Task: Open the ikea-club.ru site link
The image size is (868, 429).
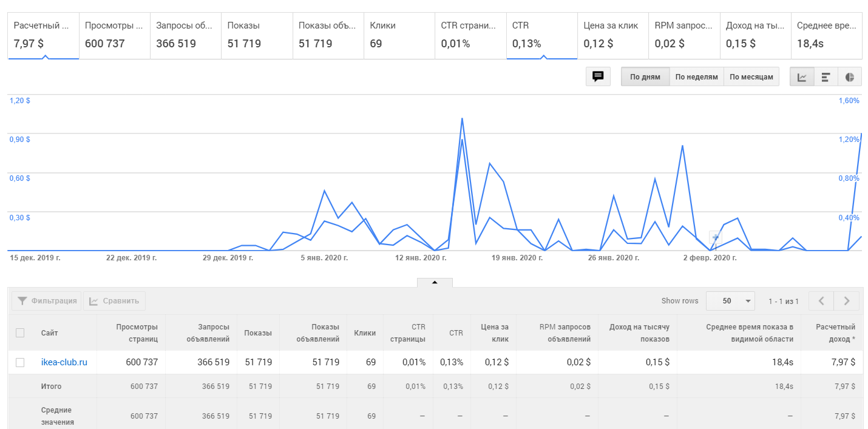Action: [x=64, y=362]
